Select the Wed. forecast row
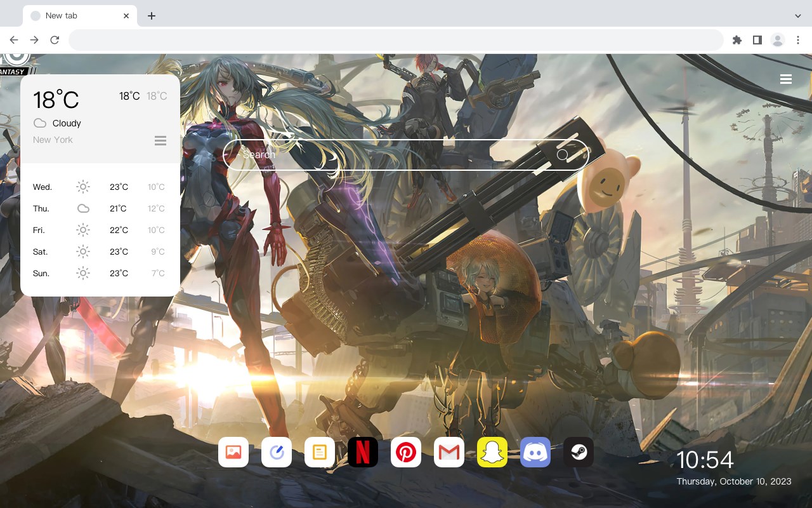The width and height of the screenshot is (812, 508). coord(100,187)
